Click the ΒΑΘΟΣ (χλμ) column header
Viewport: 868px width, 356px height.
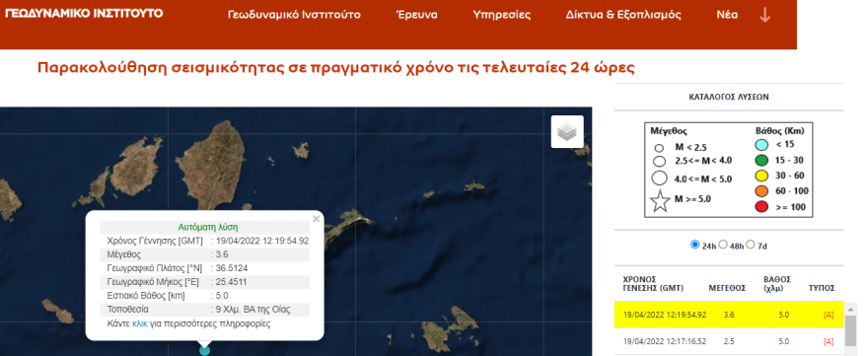(777, 283)
